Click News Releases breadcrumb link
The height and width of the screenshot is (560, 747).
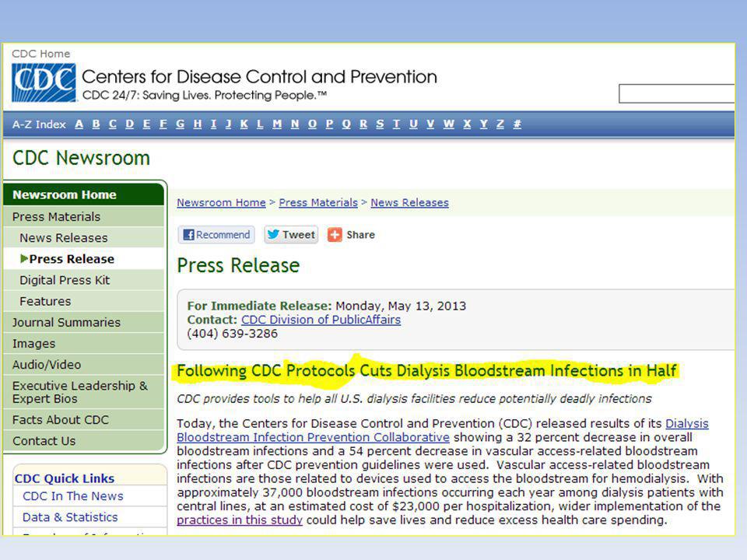tap(410, 202)
